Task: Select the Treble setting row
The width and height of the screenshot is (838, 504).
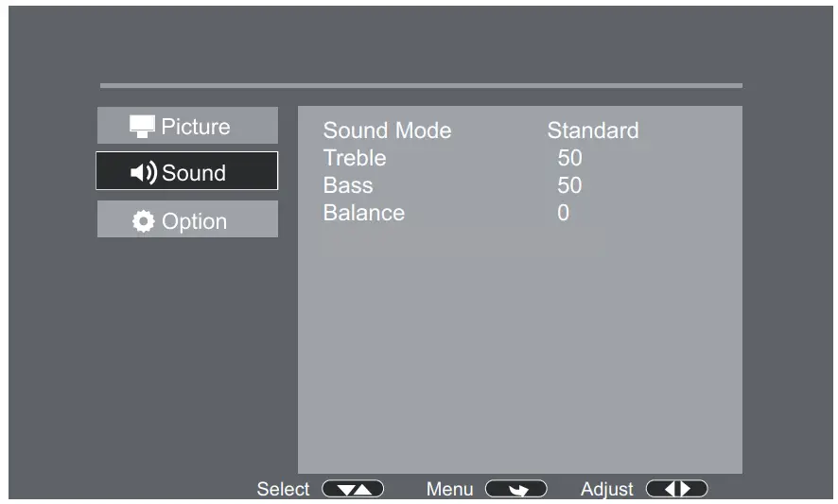Action: [355, 158]
